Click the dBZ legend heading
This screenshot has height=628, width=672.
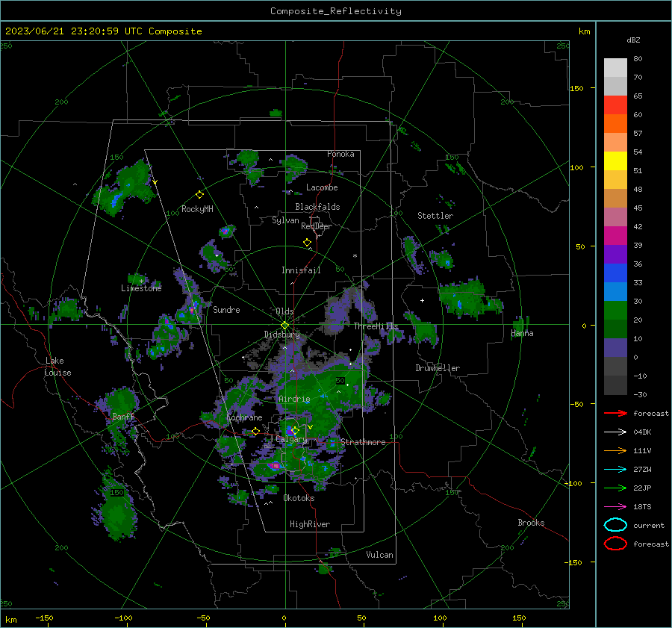tap(633, 40)
